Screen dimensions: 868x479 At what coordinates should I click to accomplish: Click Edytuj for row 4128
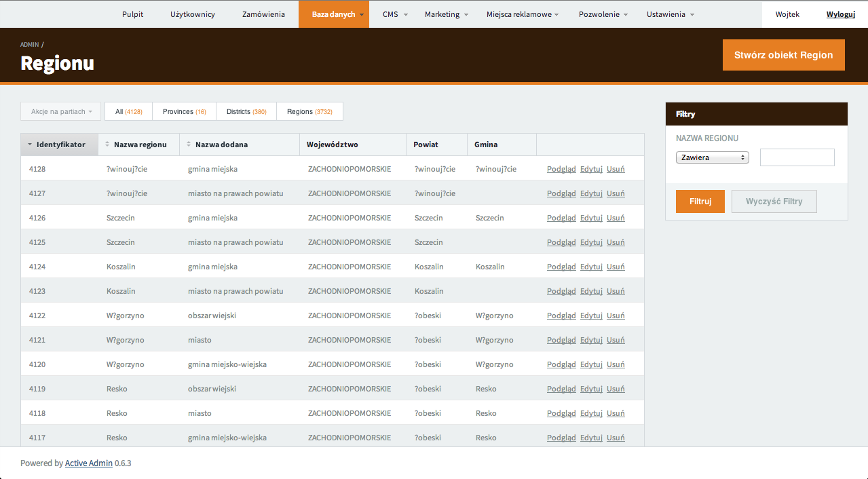pos(591,169)
